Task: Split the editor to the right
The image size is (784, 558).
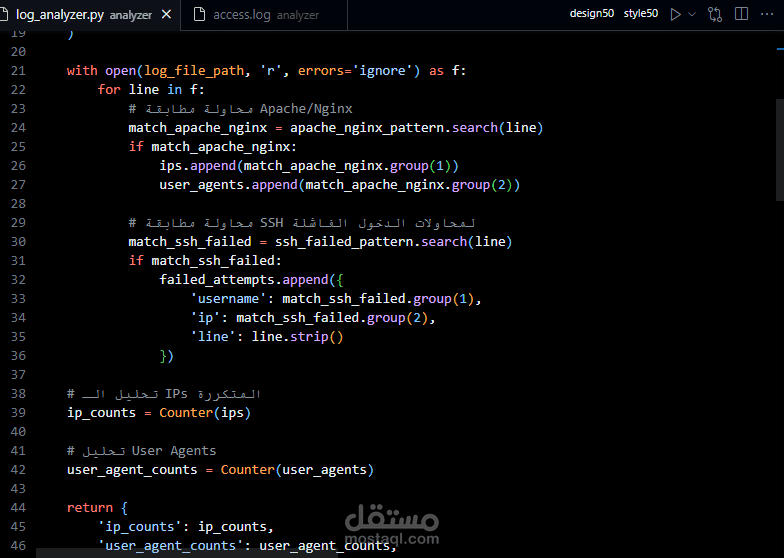Action: click(742, 14)
